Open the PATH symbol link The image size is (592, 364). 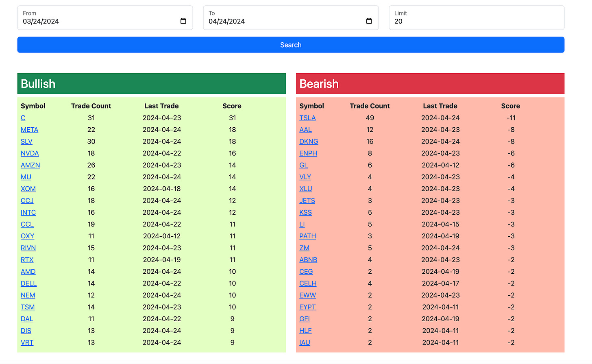click(x=307, y=236)
